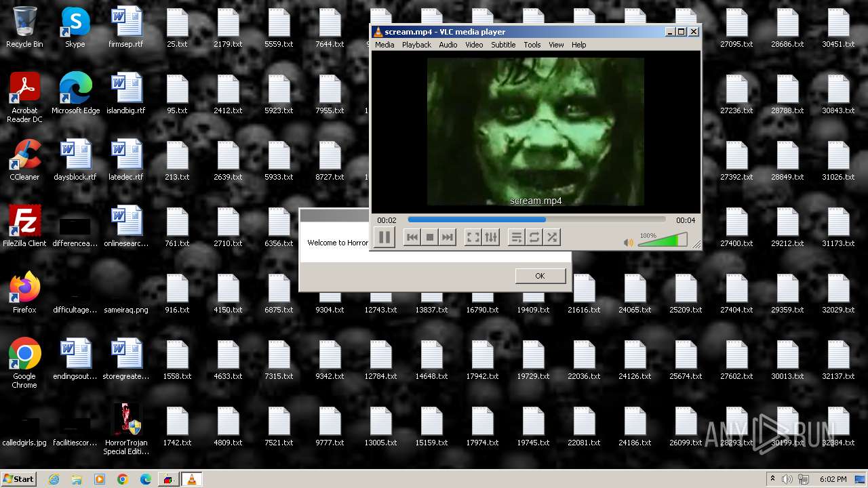This screenshot has height=488, width=868.
Task: Toggle random shuffle in VLC
Action: point(551,237)
